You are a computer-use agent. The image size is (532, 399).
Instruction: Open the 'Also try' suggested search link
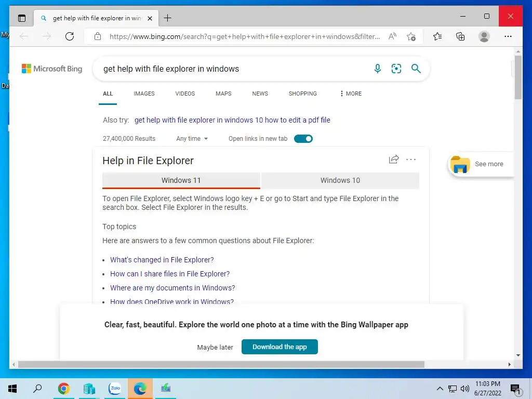(x=232, y=120)
